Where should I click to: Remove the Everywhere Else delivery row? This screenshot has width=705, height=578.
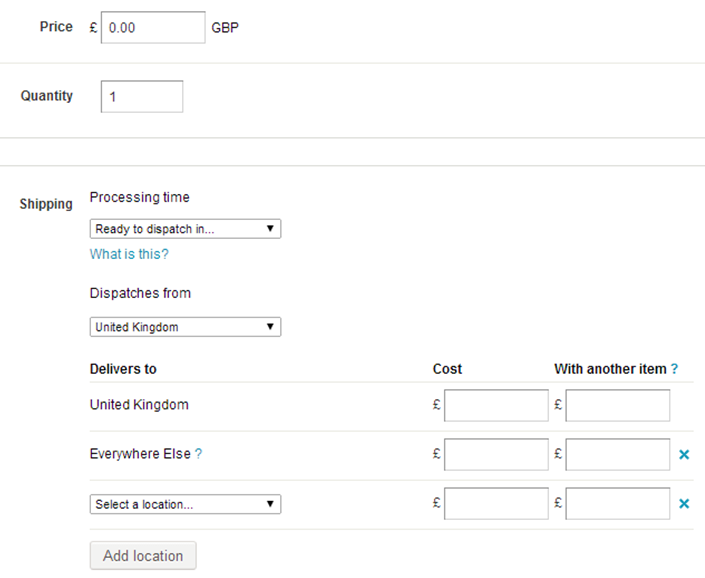(684, 455)
